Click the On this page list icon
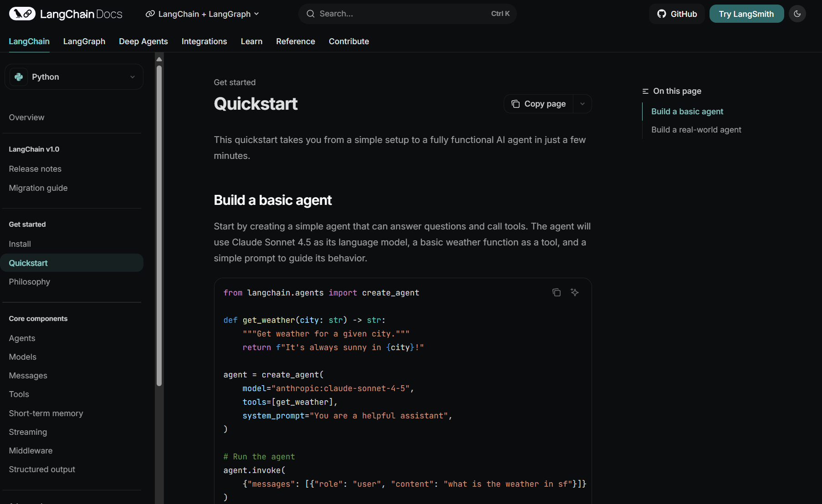 645,91
